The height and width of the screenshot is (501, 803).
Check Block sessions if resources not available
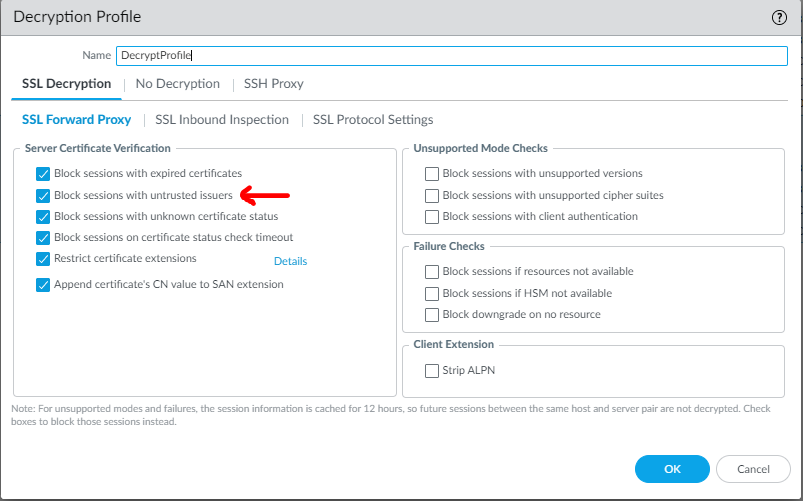[x=432, y=272]
